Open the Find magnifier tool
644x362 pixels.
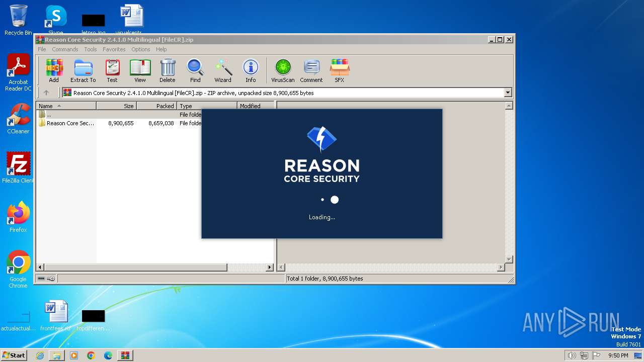(195, 70)
